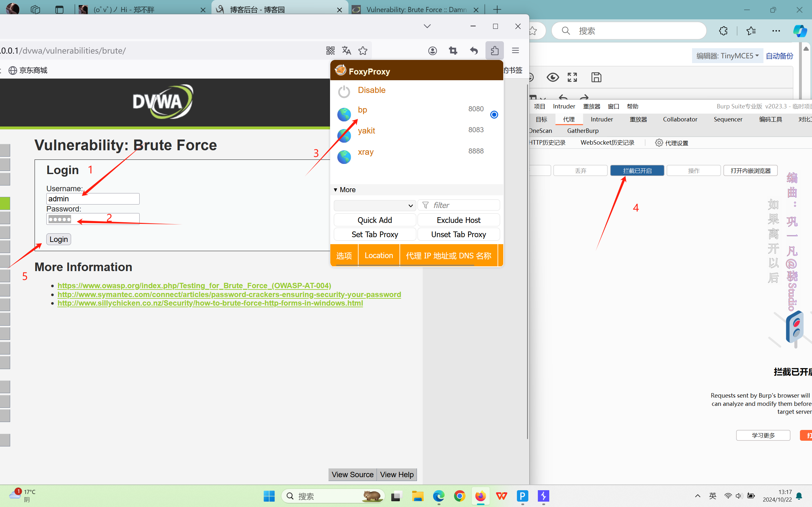Image resolution: width=812 pixels, height=507 pixels.
Task: Click the translate page icon
Action: pyautogui.click(x=346, y=51)
